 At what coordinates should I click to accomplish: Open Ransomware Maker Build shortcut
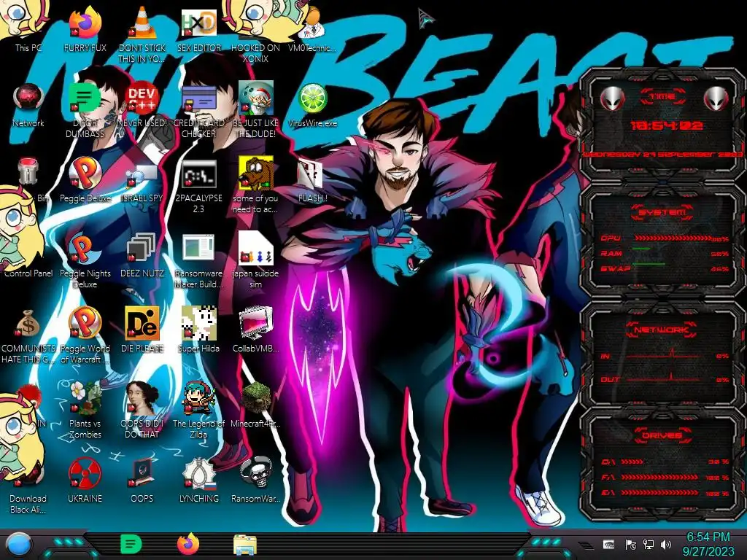(x=198, y=261)
